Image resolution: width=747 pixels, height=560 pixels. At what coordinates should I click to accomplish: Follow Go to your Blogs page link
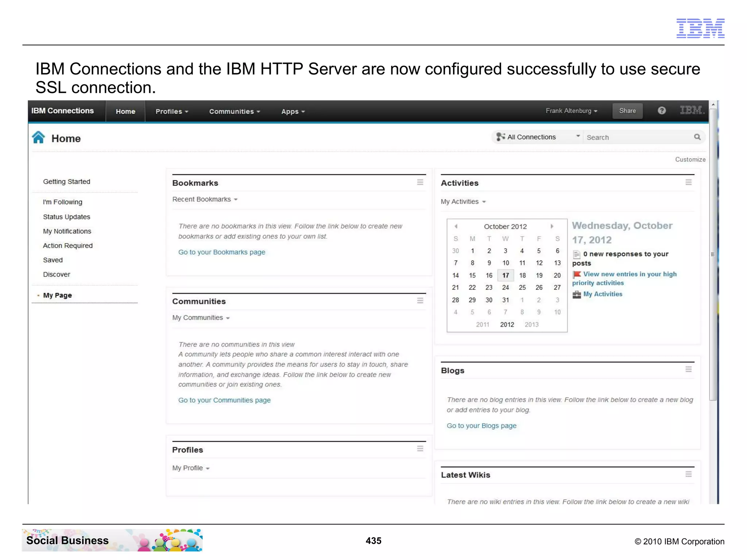(481, 426)
